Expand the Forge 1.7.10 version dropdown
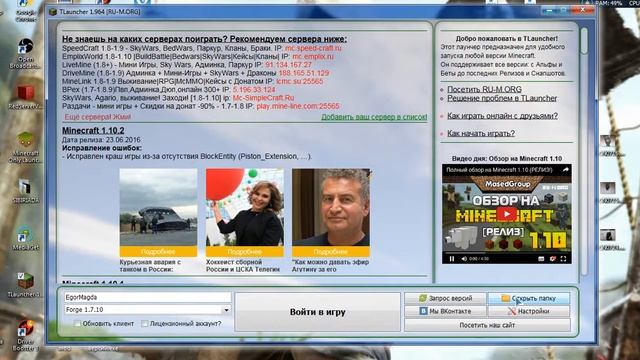 [x=226, y=310]
